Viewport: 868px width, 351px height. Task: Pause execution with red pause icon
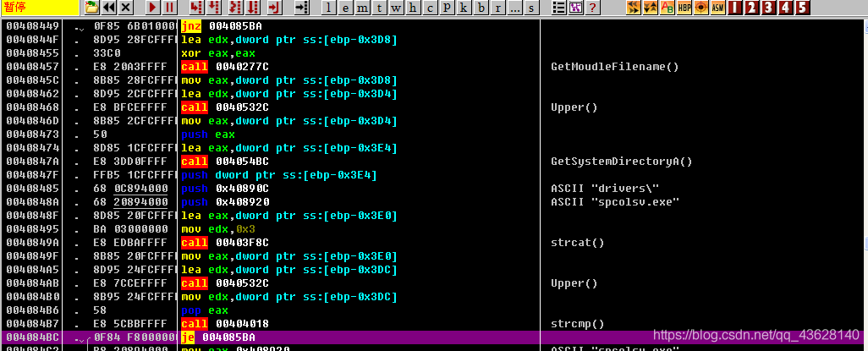point(169,8)
